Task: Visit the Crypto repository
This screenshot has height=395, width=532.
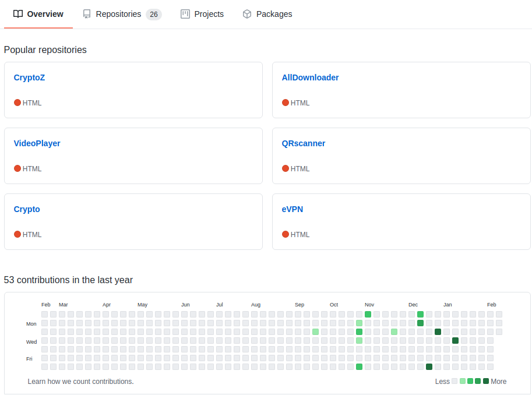Action: tap(27, 209)
